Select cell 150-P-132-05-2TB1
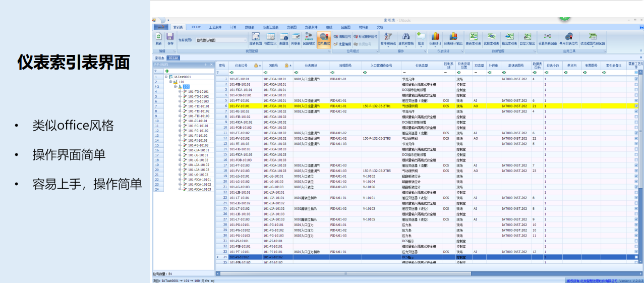Screen dimensions: 644x283 [377, 106]
